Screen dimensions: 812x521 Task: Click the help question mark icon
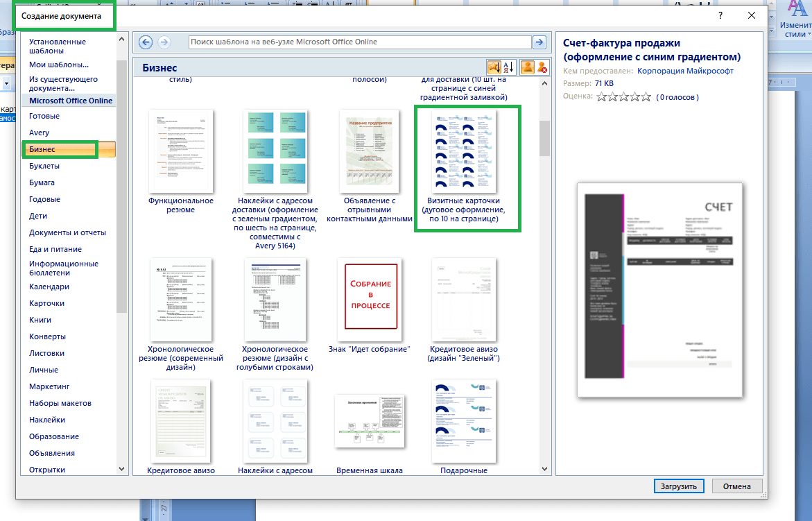(720, 15)
